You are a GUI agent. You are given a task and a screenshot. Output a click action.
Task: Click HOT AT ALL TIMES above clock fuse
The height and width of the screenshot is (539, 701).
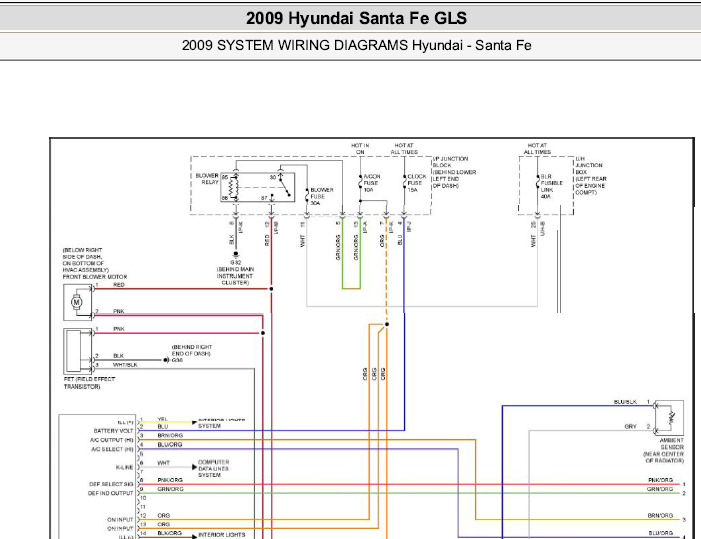click(404, 149)
